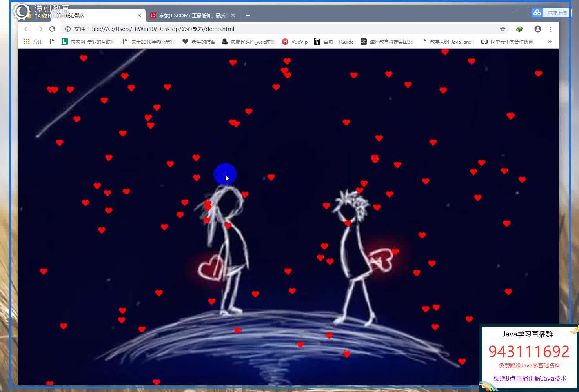Screen dimensions: 579x392
Task: Bookmark this page with the star icon
Action: 503,29
